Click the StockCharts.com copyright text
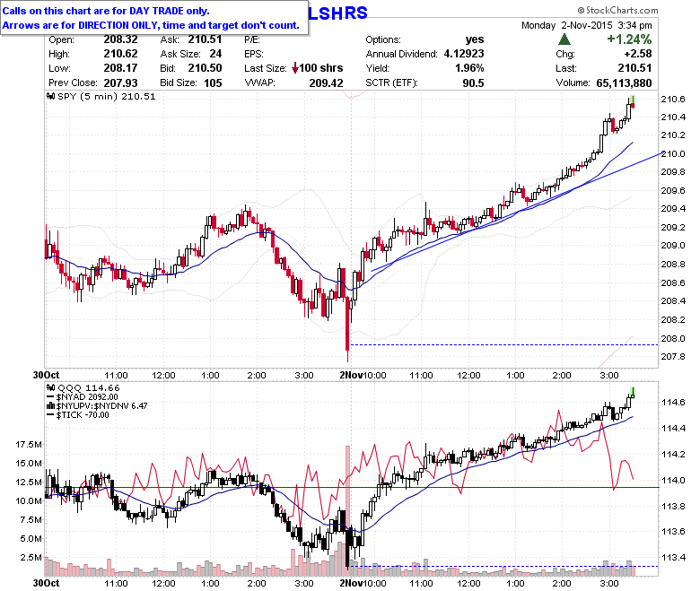Image resolution: width=700 pixels, height=591 pixels. click(x=617, y=10)
